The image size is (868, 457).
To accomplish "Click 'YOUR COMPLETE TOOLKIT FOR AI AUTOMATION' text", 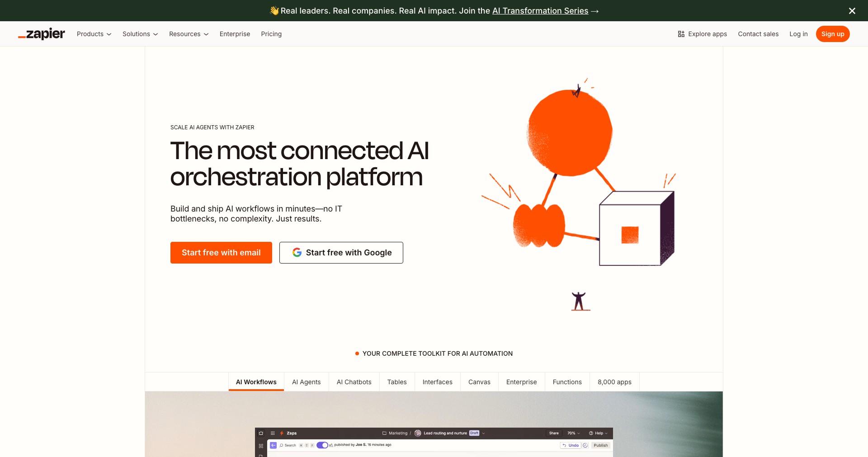I will tap(438, 353).
